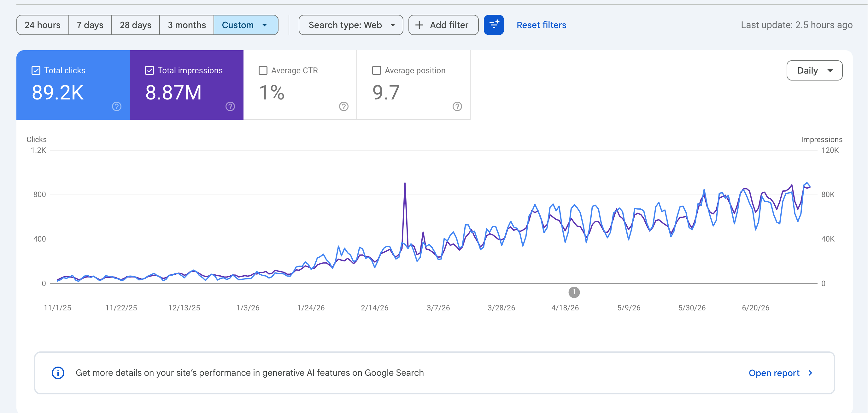Click help icon in Total clicks card
Viewport: 868px width, 413px height.
[117, 107]
